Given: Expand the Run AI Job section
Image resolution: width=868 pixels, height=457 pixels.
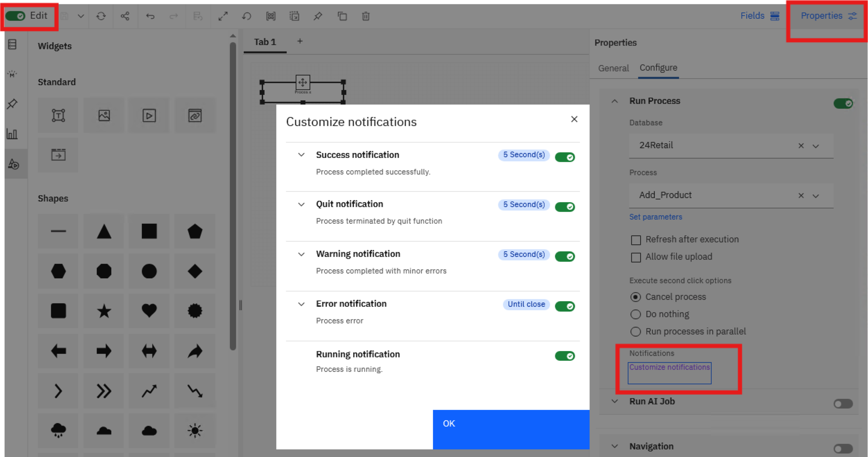Looking at the screenshot, I should click(615, 401).
